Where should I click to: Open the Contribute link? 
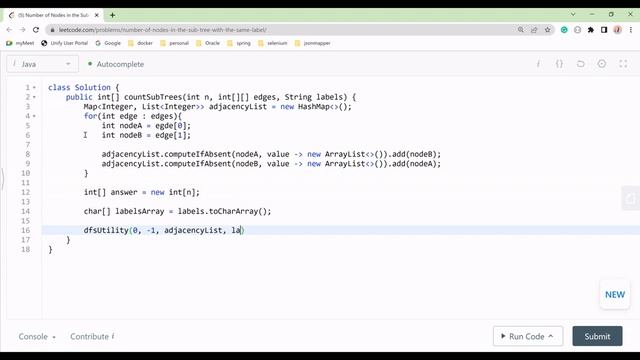tap(92, 336)
